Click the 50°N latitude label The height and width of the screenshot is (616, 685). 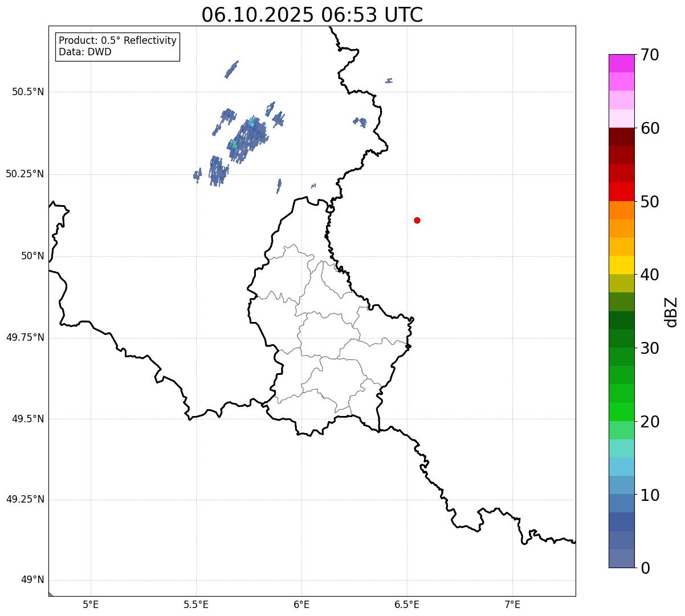tap(32, 256)
